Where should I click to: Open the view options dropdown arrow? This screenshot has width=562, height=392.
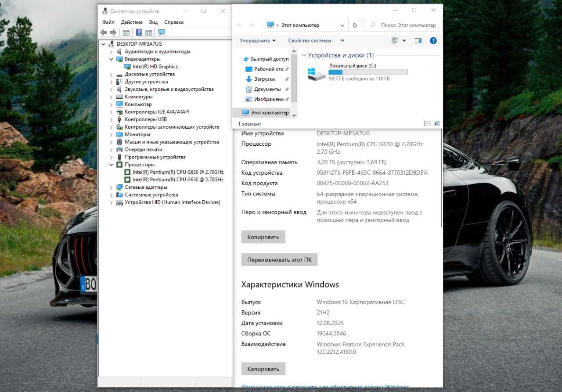[x=404, y=40]
